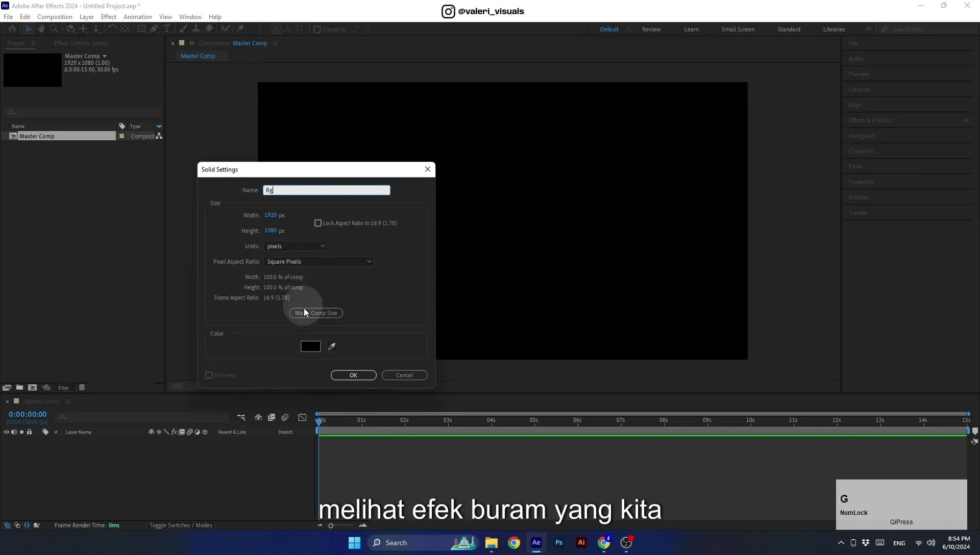The width and height of the screenshot is (980, 555).
Task: Open the timeline Master Comp panel menu
Action: pyautogui.click(x=68, y=401)
